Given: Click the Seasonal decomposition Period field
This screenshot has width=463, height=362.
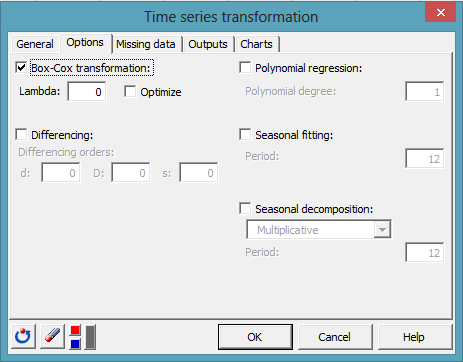Looking at the screenshot, I should [x=425, y=252].
